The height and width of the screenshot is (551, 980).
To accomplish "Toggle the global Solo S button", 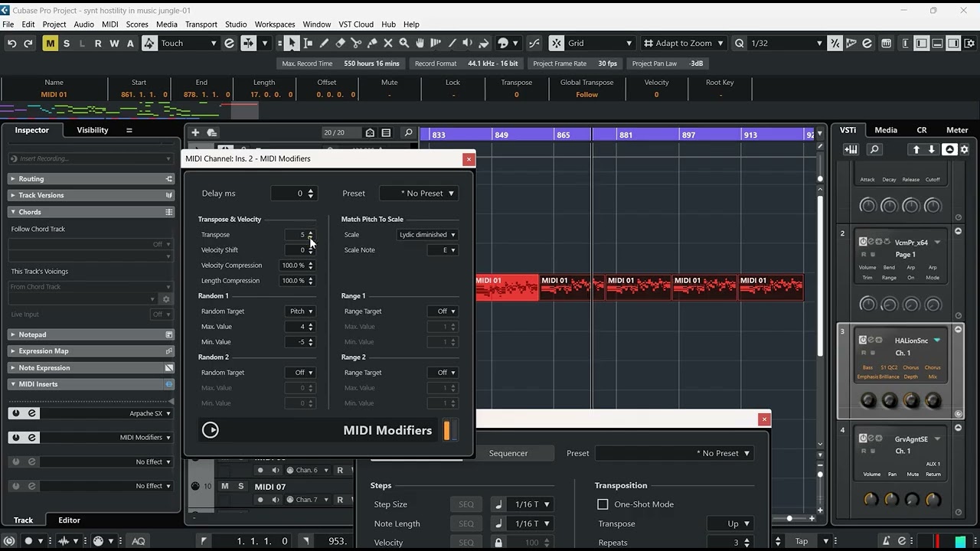I will point(67,44).
